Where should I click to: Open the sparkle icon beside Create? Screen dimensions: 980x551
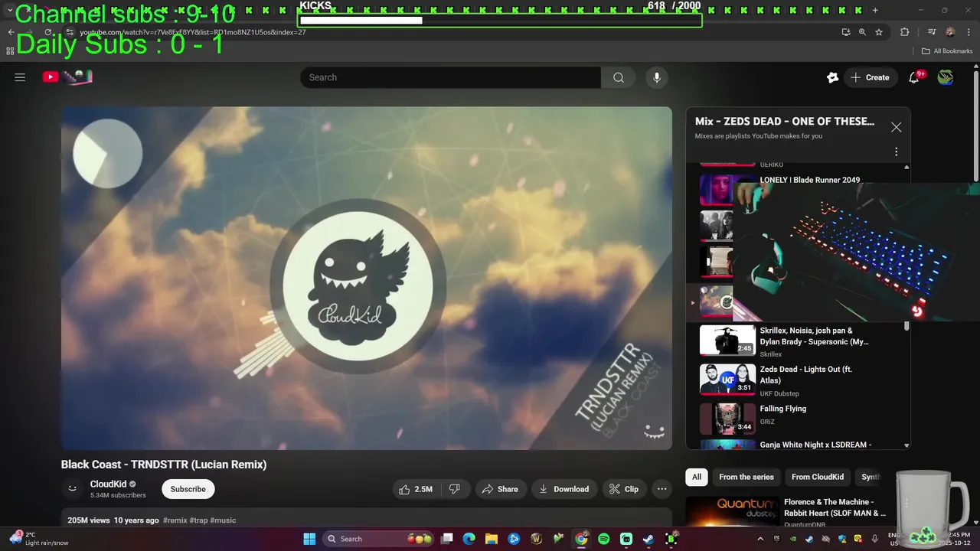tap(832, 77)
